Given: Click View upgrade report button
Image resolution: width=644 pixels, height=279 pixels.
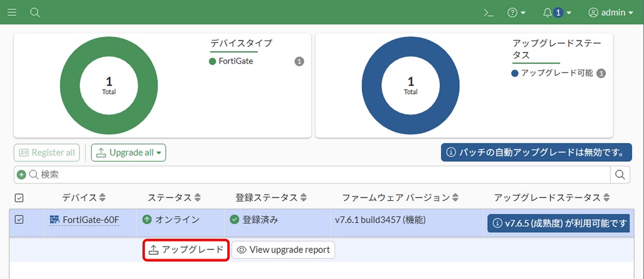Looking at the screenshot, I should (x=283, y=250).
